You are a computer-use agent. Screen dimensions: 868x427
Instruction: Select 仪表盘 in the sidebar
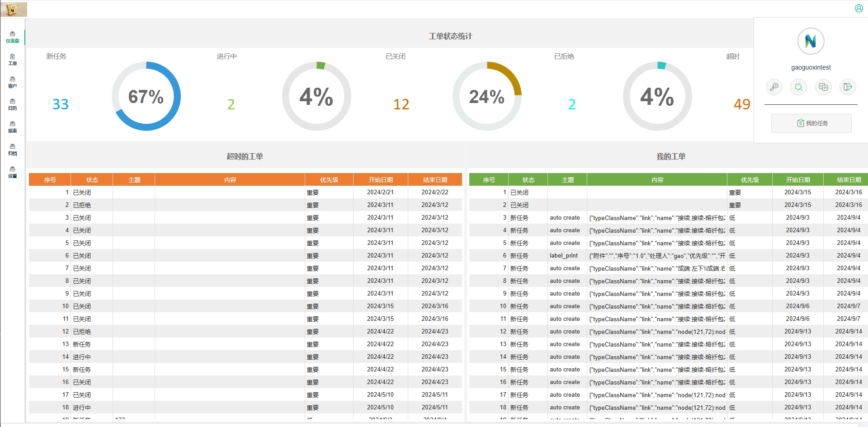(x=13, y=37)
